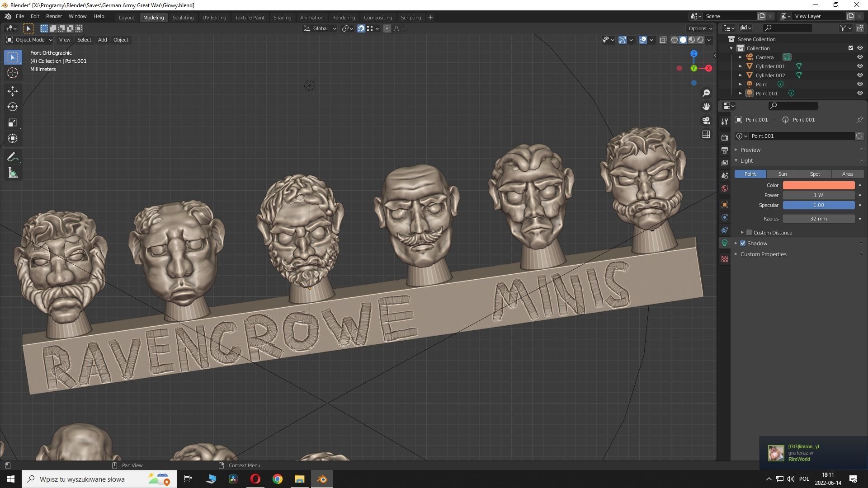Click the Zoom view magnifier gizmo
The height and width of the screenshot is (488, 868).
[x=706, y=93]
